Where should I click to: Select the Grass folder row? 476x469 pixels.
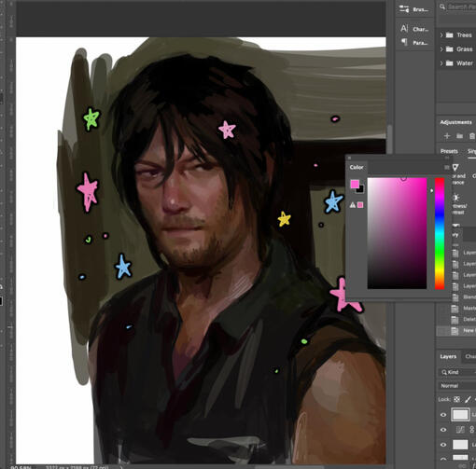click(x=456, y=49)
